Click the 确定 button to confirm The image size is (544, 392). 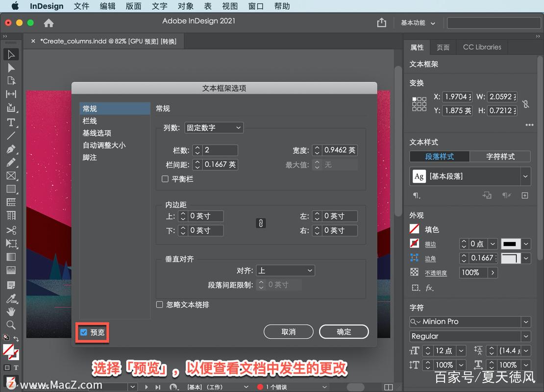(344, 332)
